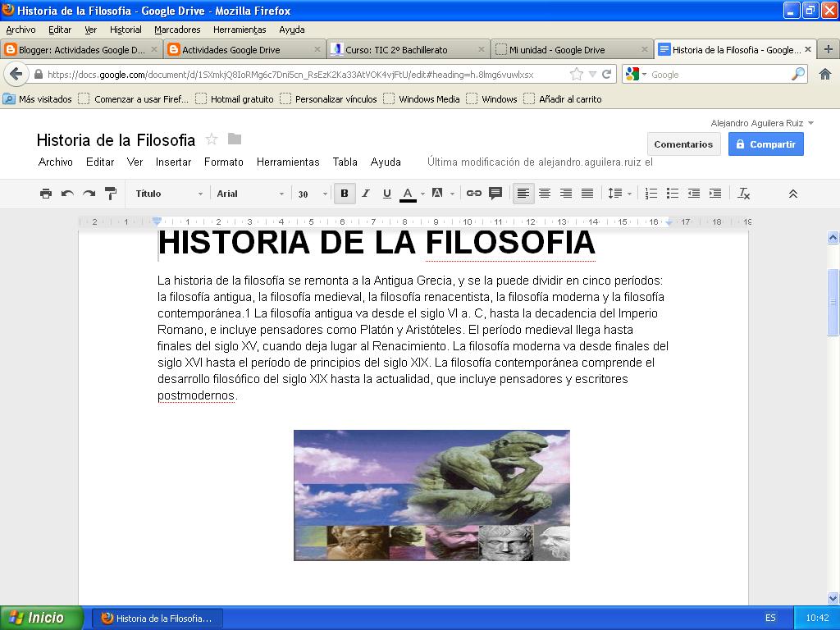Undo the last edit with the undo arrow
The image size is (840, 630).
tap(68, 194)
